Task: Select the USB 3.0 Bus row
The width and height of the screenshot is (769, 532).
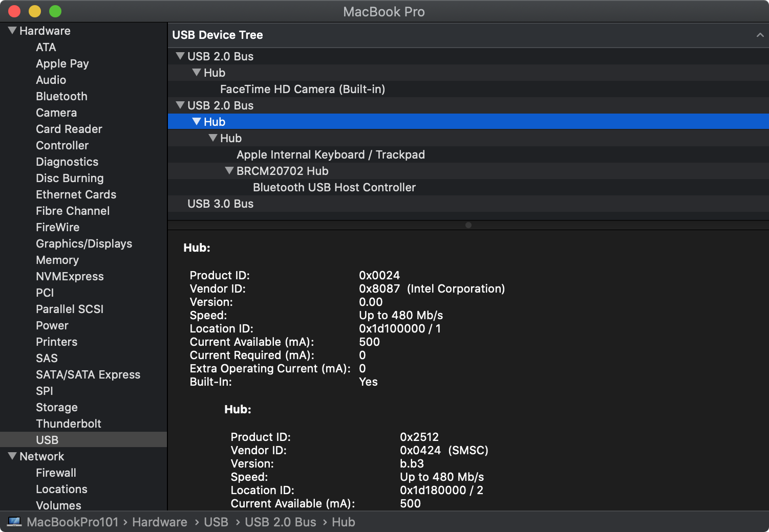Action: (x=220, y=204)
